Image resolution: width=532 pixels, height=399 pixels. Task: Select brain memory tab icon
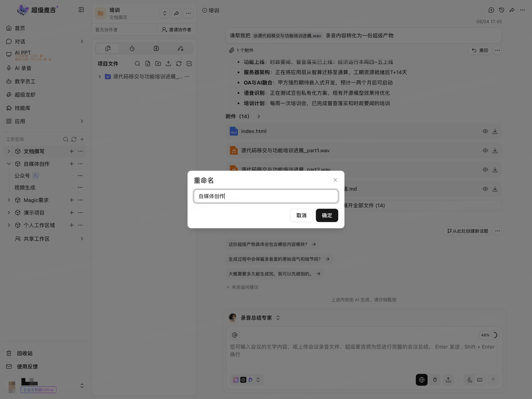coord(156,49)
